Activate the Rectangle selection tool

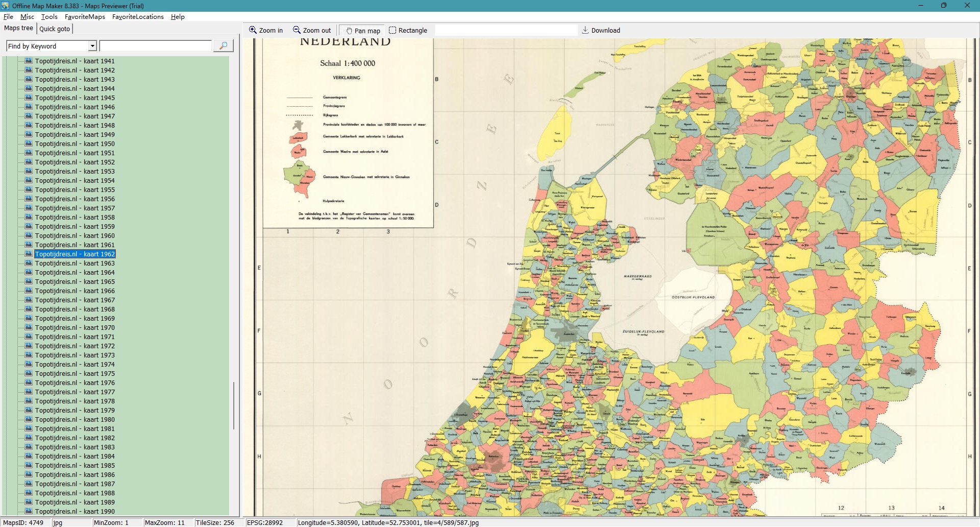coord(393,30)
